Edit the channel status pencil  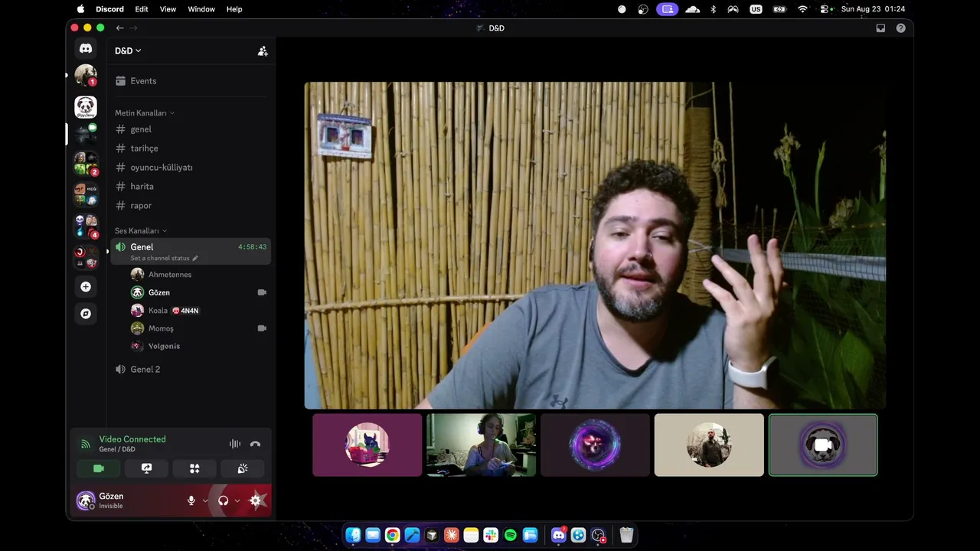click(x=195, y=259)
